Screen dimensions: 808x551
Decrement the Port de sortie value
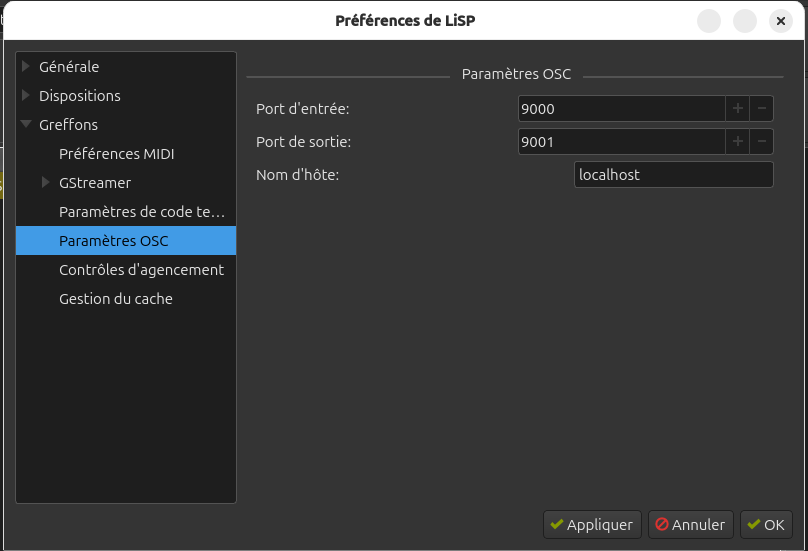tap(761, 142)
